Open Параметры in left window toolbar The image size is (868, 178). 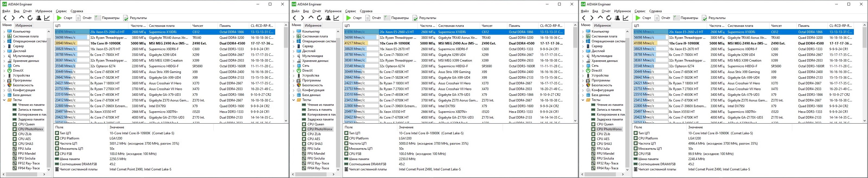107,18
